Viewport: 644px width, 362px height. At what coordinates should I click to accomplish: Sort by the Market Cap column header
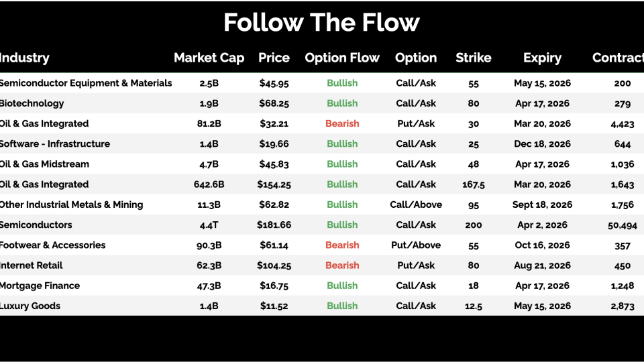[x=209, y=58]
